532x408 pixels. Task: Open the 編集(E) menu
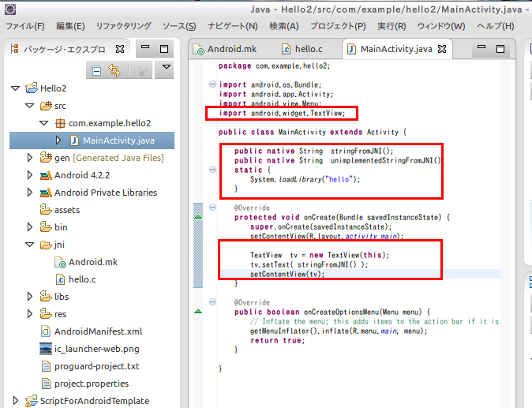tap(70, 26)
